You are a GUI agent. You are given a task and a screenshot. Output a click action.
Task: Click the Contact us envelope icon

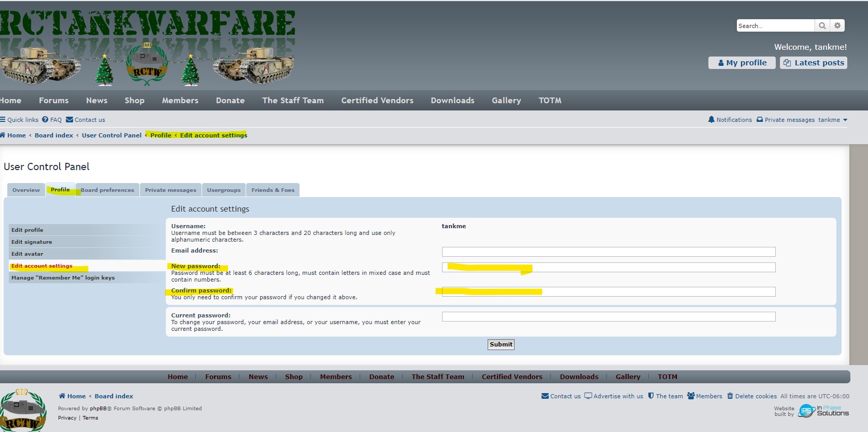(69, 120)
